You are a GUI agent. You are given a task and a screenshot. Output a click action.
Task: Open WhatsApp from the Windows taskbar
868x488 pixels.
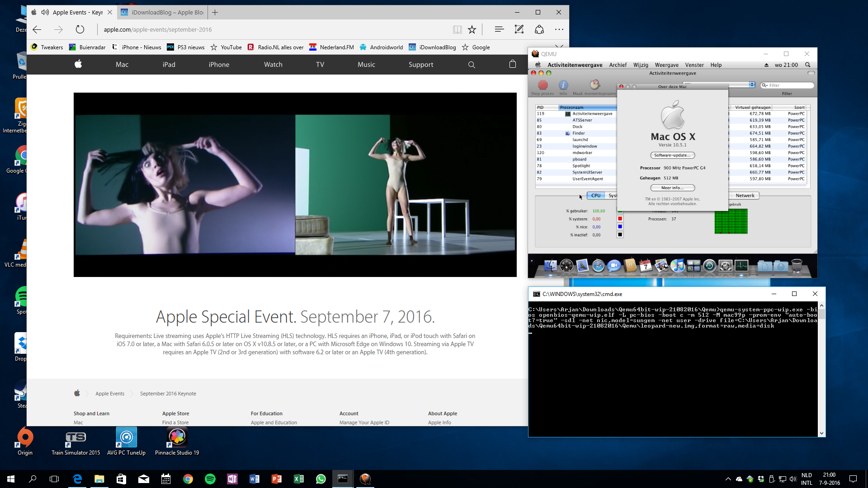(321, 479)
